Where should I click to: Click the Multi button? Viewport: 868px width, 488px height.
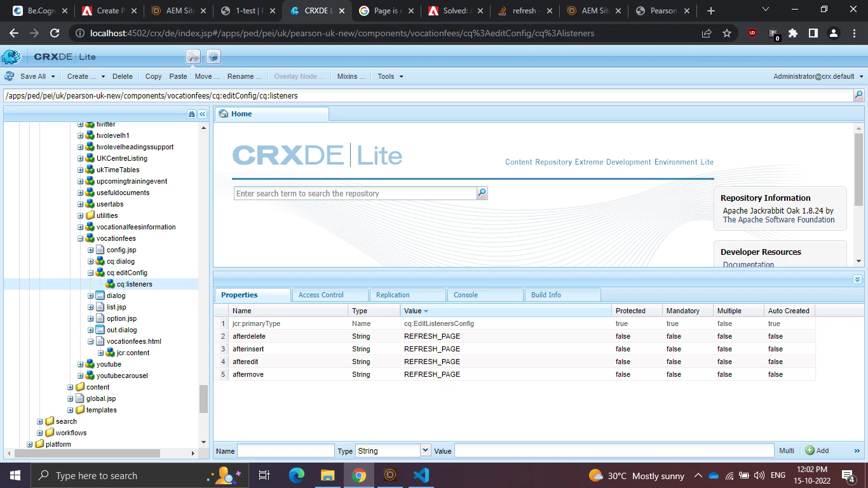click(x=787, y=451)
